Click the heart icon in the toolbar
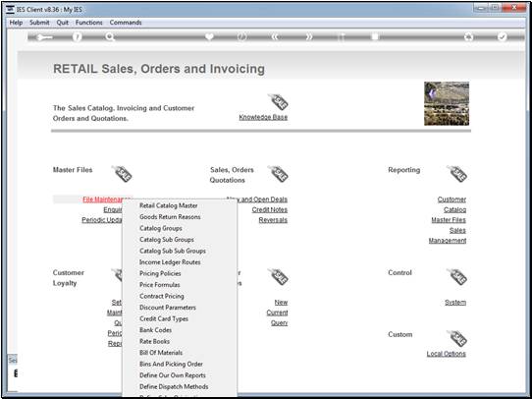Image resolution: width=532 pixels, height=399 pixels. [x=209, y=37]
